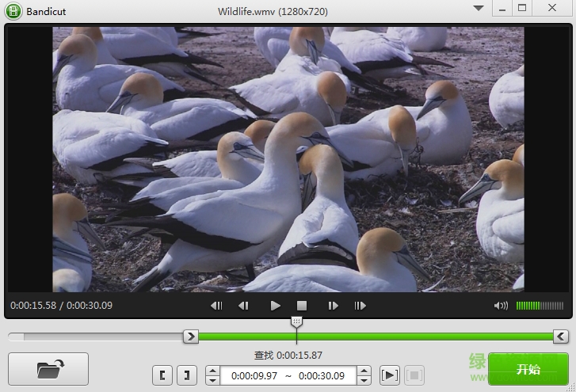Play the Wildlife.wmv video
Screen dimensions: 576x392
click(x=275, y=306)
